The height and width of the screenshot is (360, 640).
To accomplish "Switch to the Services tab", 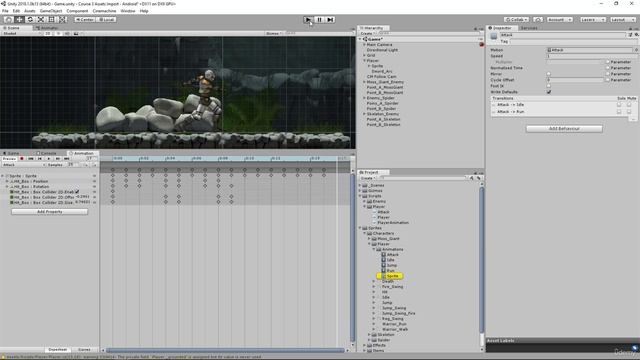I will [529, 28].
